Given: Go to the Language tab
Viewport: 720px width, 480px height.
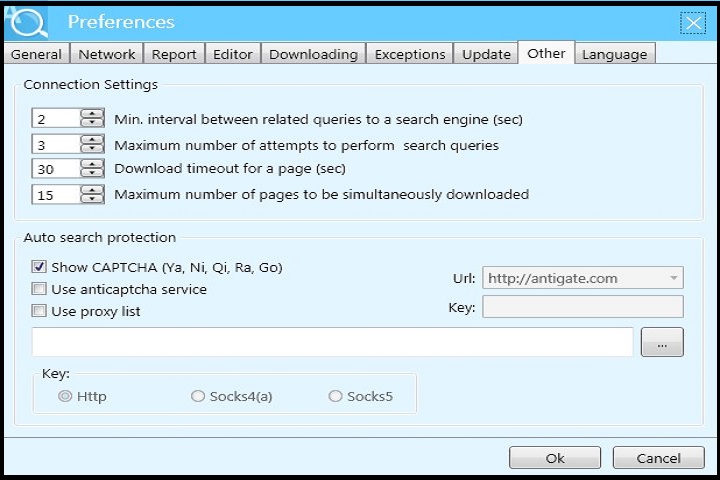Looking at the screenshot, I should [615, 54].
